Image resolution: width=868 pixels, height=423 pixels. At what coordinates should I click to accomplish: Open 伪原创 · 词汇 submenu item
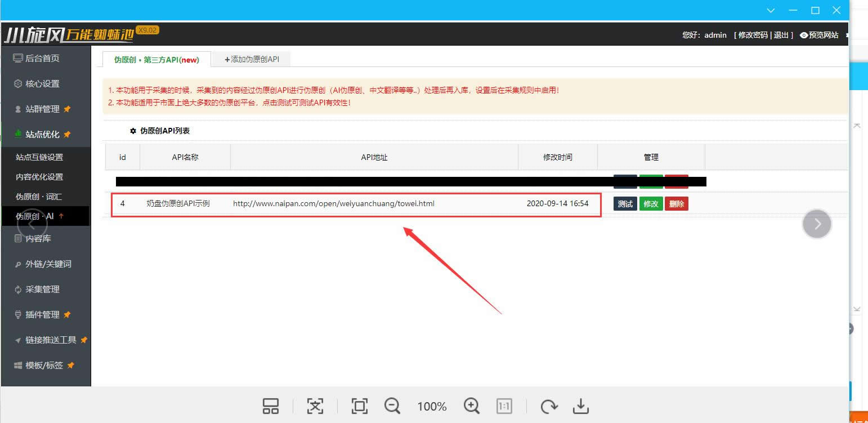coord(39,197)
